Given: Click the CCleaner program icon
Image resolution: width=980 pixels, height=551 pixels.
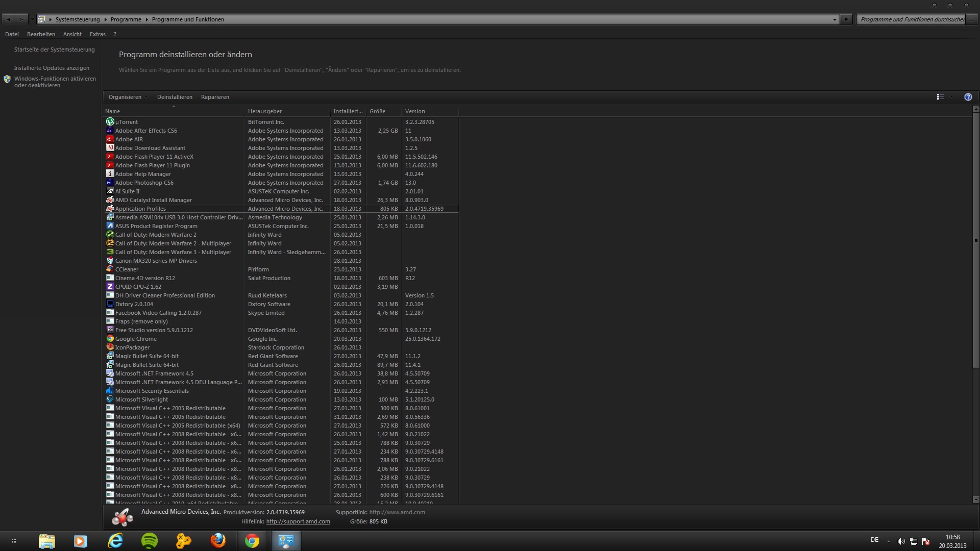Looking at the screenshot, I should tap(110, 269).
